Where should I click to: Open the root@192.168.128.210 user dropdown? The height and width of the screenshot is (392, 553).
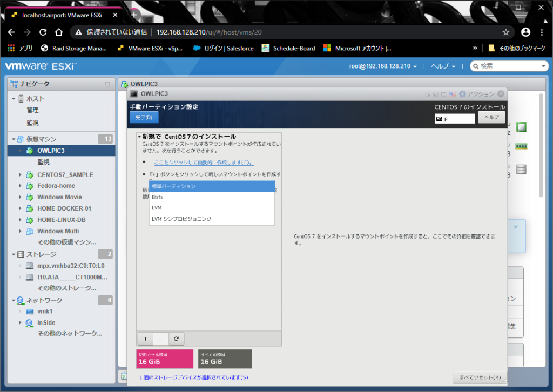(383, 66)
